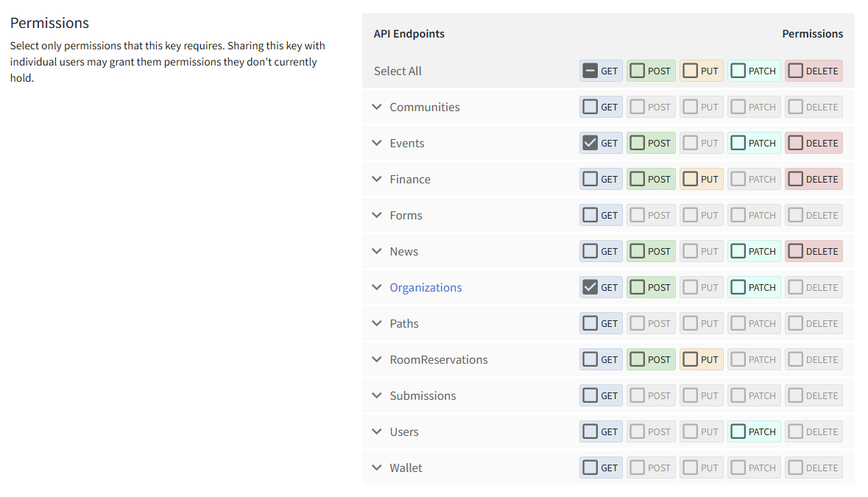Check GET permission for Wallet
This screenshot has height=497, width=868.
point(589,468)
